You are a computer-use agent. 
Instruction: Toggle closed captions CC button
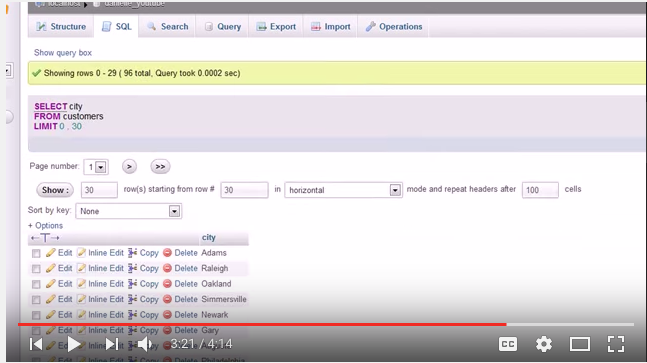508,344
